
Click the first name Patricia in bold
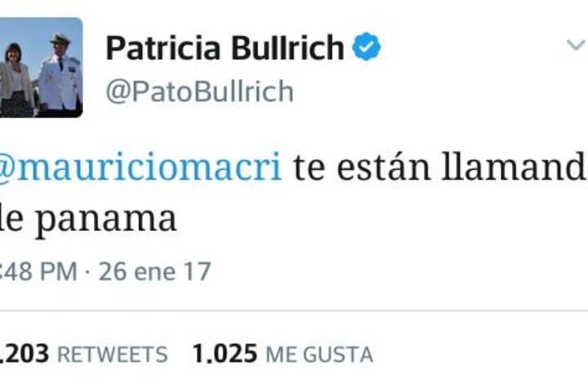tap(163, 47)
